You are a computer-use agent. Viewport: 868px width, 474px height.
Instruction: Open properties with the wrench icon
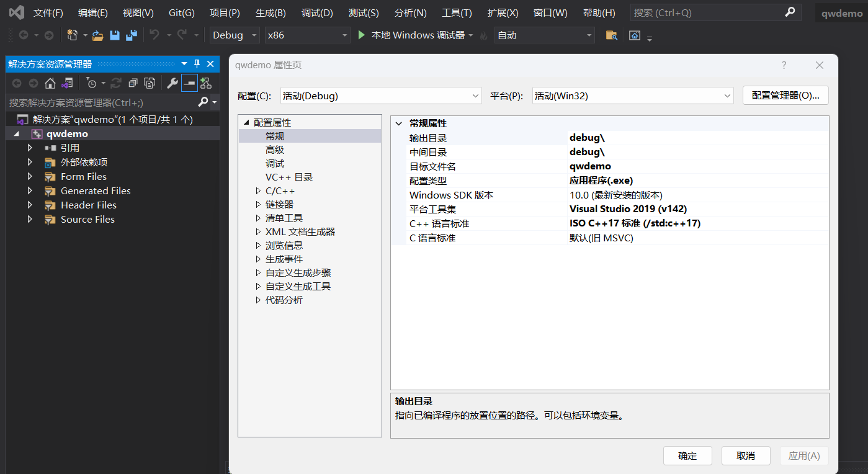tap(172, 83)
